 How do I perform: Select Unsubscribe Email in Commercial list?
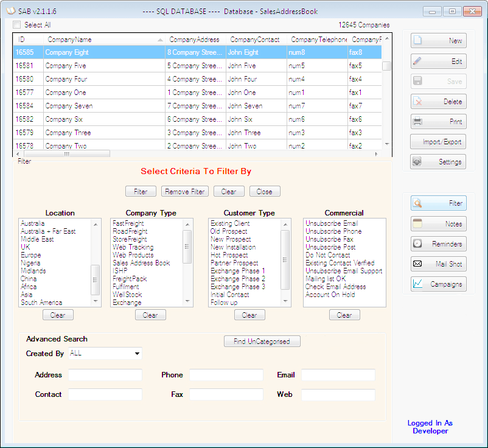[x=332, y=223]
